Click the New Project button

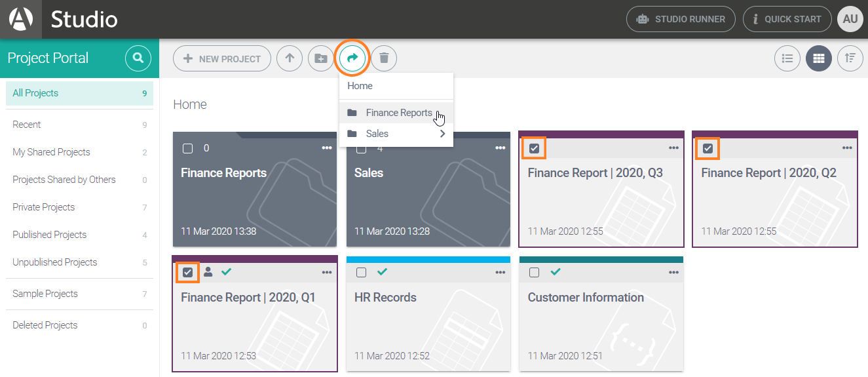click(222, 58)
